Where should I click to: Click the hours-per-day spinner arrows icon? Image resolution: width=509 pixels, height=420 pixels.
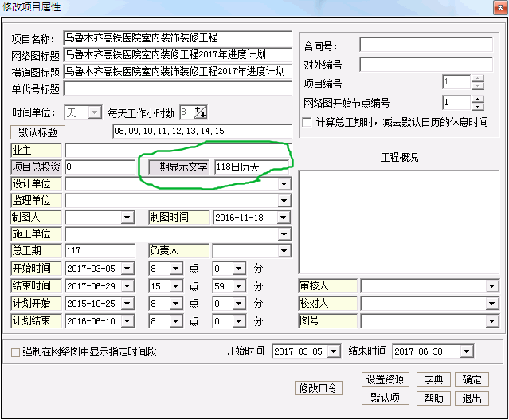click(200, 112)
